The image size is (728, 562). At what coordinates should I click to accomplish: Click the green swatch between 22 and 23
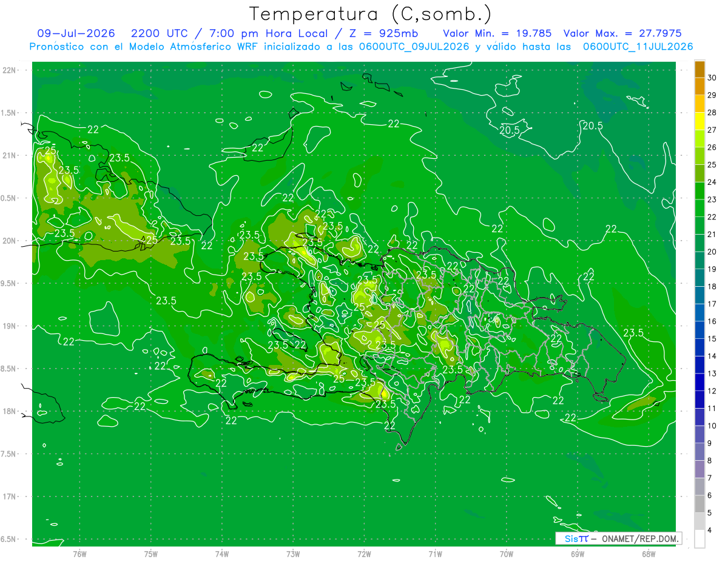tap(699, 209)
